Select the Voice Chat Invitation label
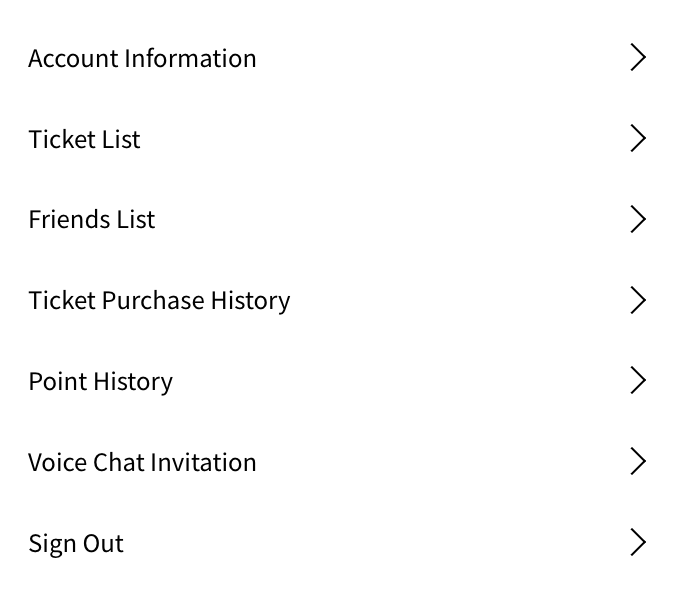Viewport: 692px width, 614px height. [142, 462]
